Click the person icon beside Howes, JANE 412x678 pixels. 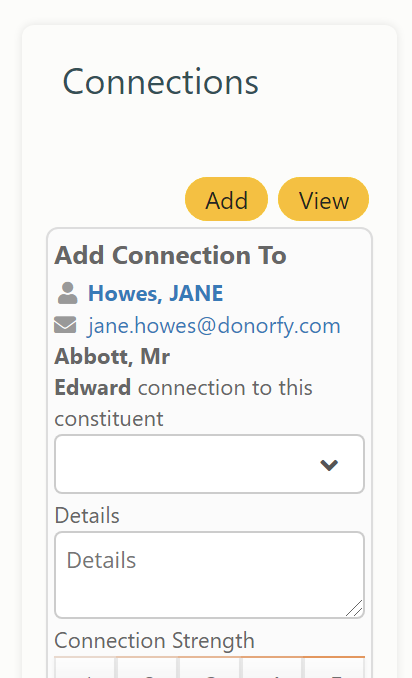(67, 293)
